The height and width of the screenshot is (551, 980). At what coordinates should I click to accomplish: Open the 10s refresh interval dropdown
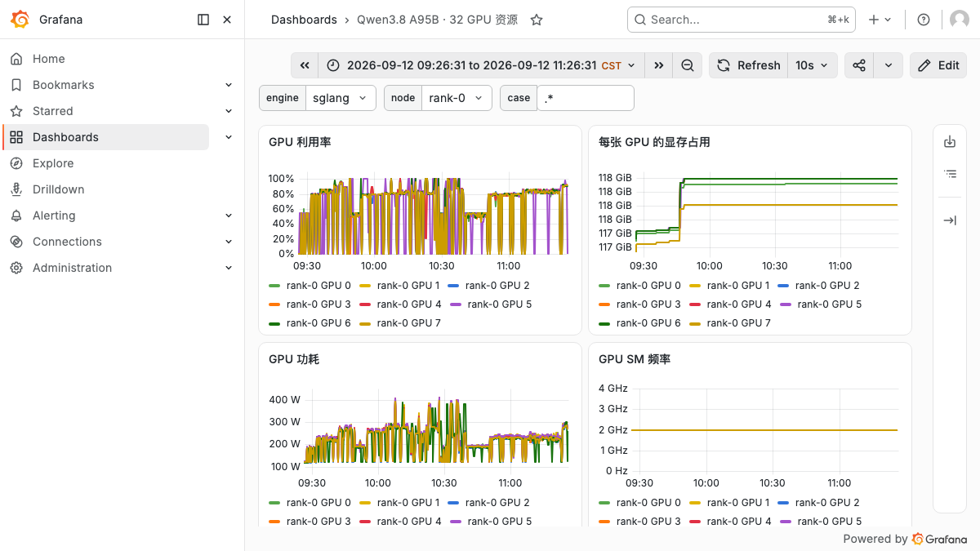pyautogui.click(x=813, y=65)
